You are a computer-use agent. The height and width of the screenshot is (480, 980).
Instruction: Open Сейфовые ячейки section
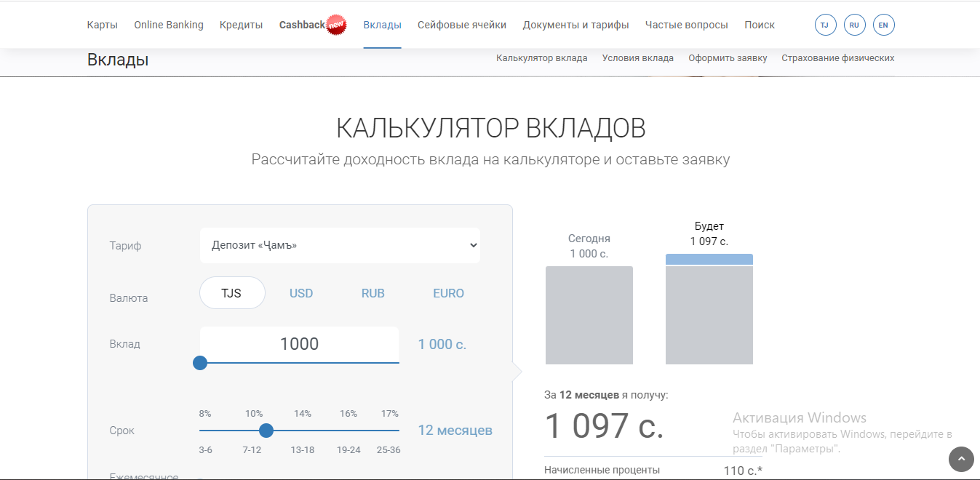click(462, 25)
